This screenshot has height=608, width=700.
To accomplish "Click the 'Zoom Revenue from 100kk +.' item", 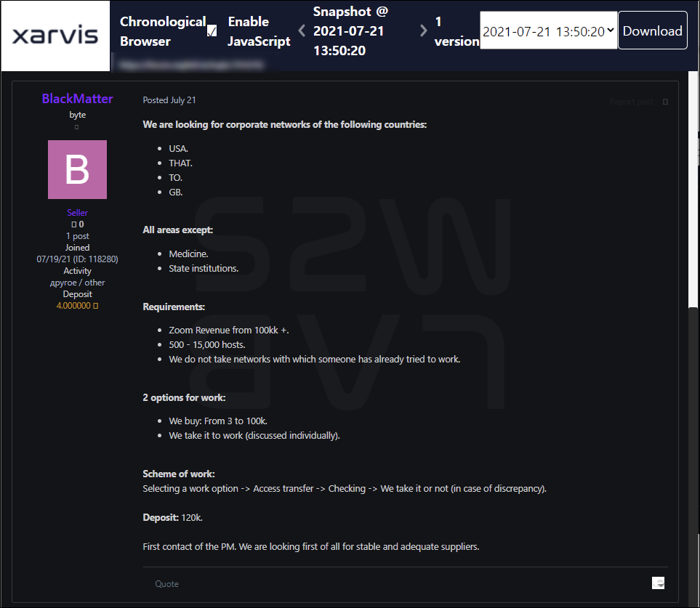I will [x=228, y=330].
